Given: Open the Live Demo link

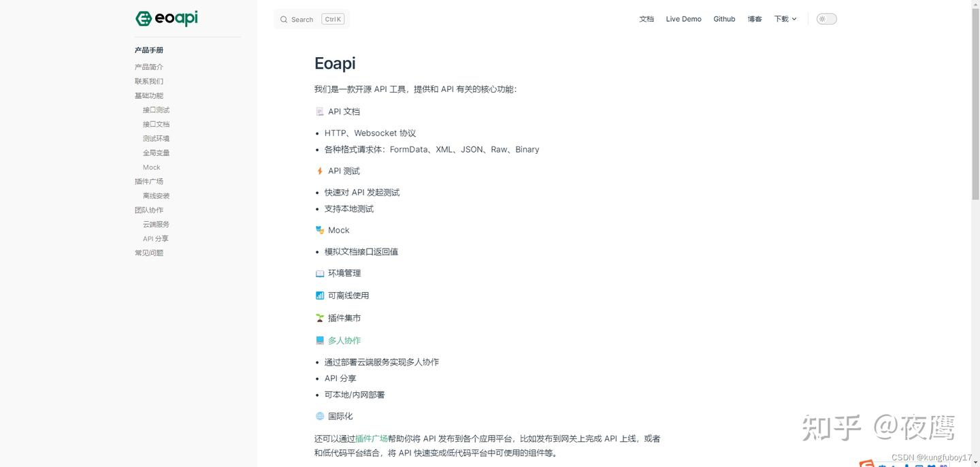Looking at the screenshot, I should click(683, 18).
